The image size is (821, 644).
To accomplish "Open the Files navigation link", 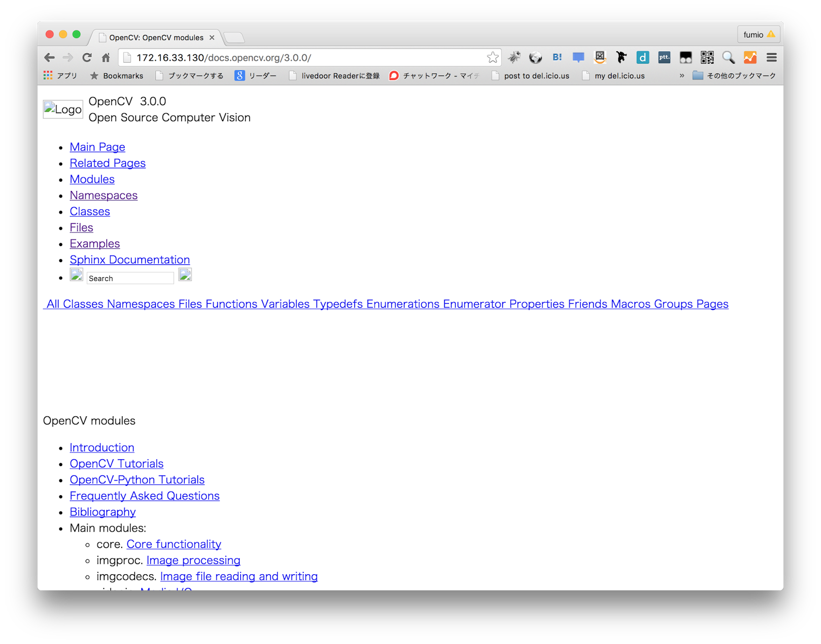I will point(82,227).
